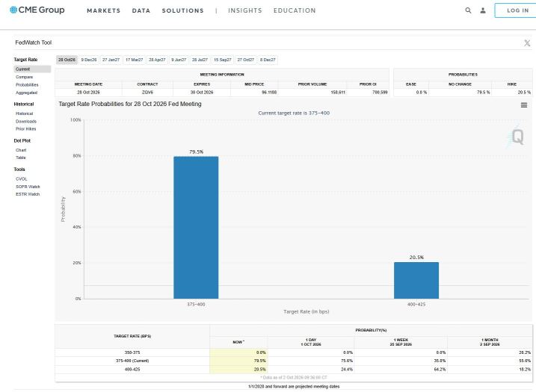Click the mid price value 96.1188
Viewport: 536px width, 392px height.
tap(269, 93)
